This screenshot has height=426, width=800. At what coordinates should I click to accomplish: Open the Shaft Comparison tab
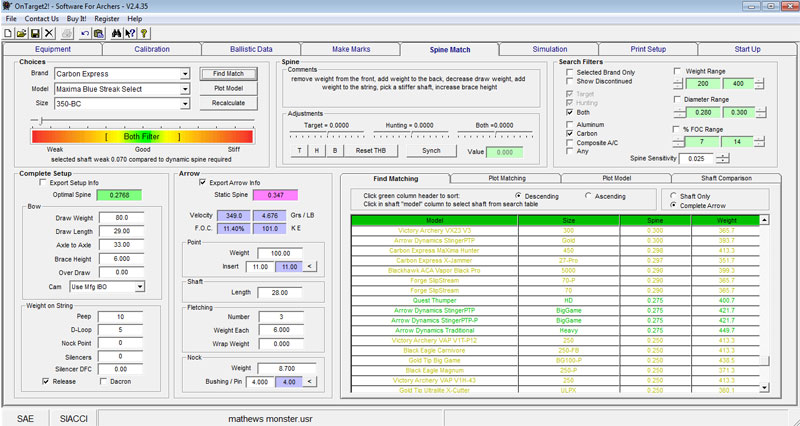pyautogui.click(x=726, y=178)
